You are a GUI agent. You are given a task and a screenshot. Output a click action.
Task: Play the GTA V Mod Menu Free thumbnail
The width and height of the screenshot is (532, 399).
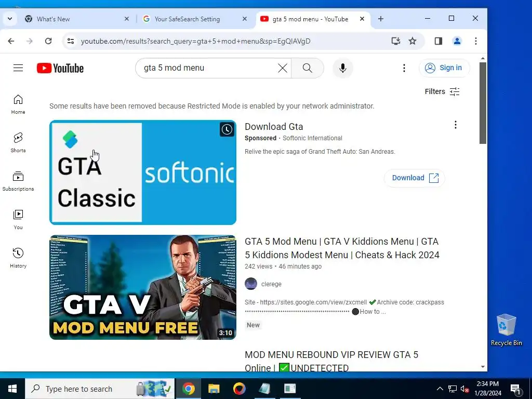[x=143, y=287]
